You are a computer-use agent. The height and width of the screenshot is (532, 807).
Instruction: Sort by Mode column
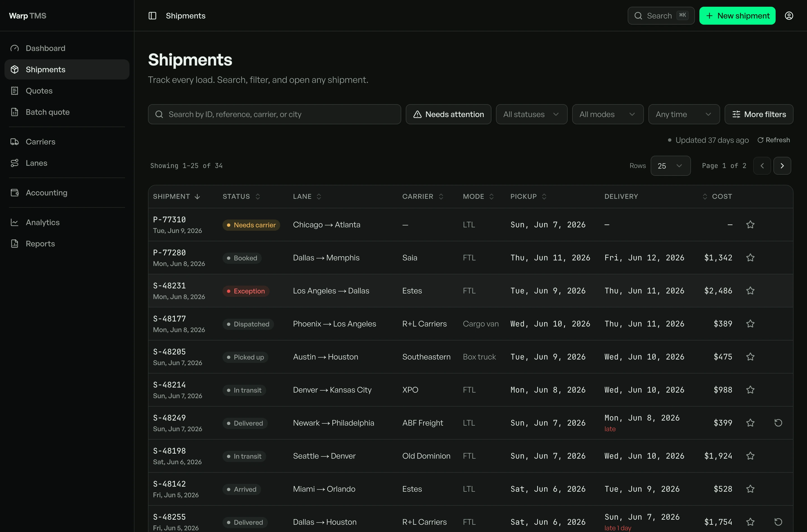click(x=478, y=197)
